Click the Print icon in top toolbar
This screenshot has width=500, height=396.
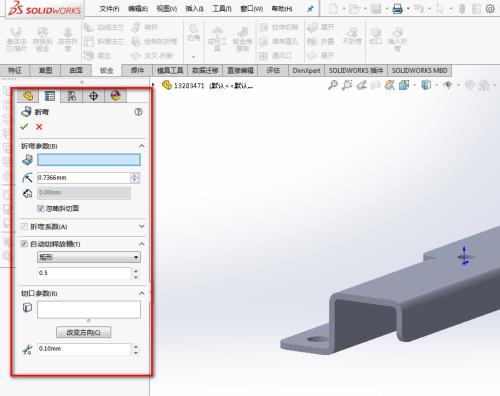coord(397,9)
